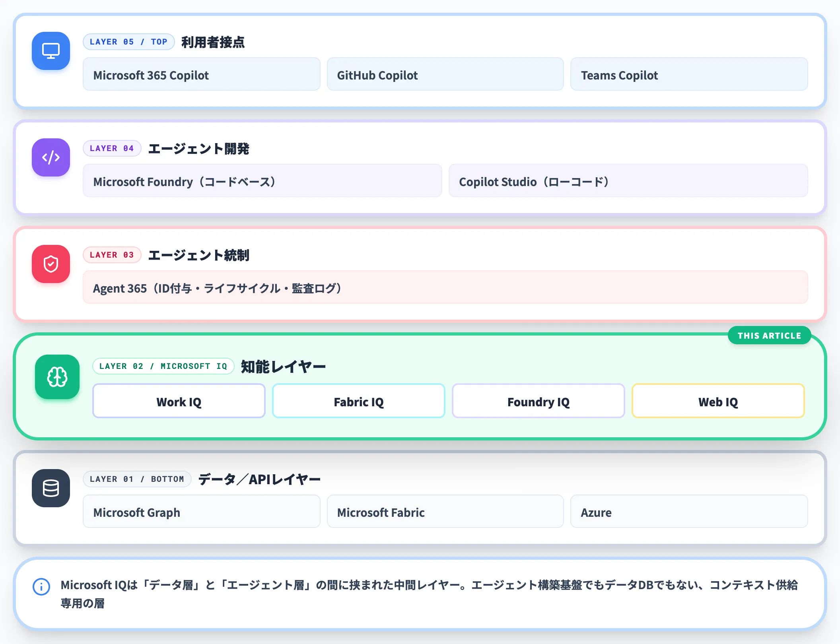This screenshot has width=840, height=644.
Task: Click the エージェント開発 heading
Action: click(x=198, y=149)
